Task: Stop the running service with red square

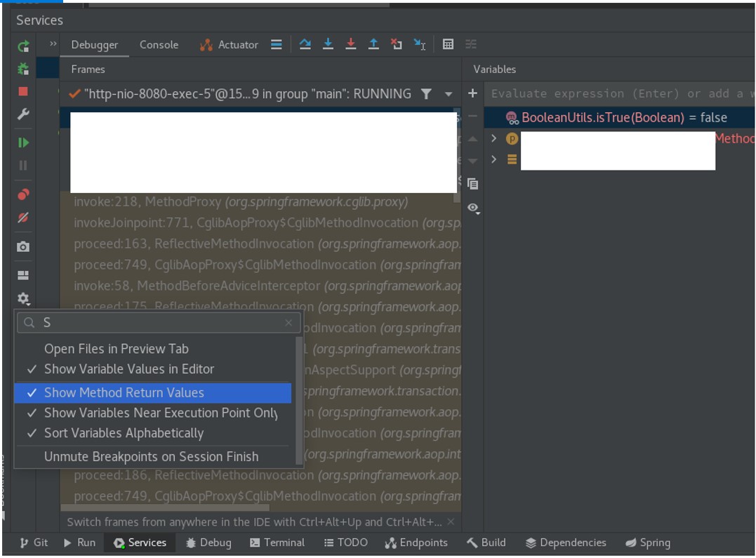Action: coord(23,91)
